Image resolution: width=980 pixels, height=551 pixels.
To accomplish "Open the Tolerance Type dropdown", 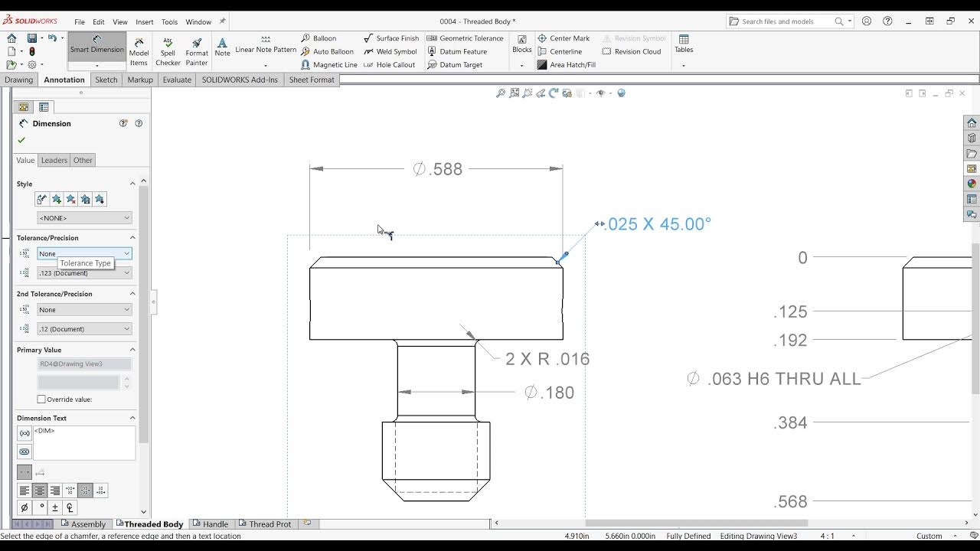I will point(84,253).
